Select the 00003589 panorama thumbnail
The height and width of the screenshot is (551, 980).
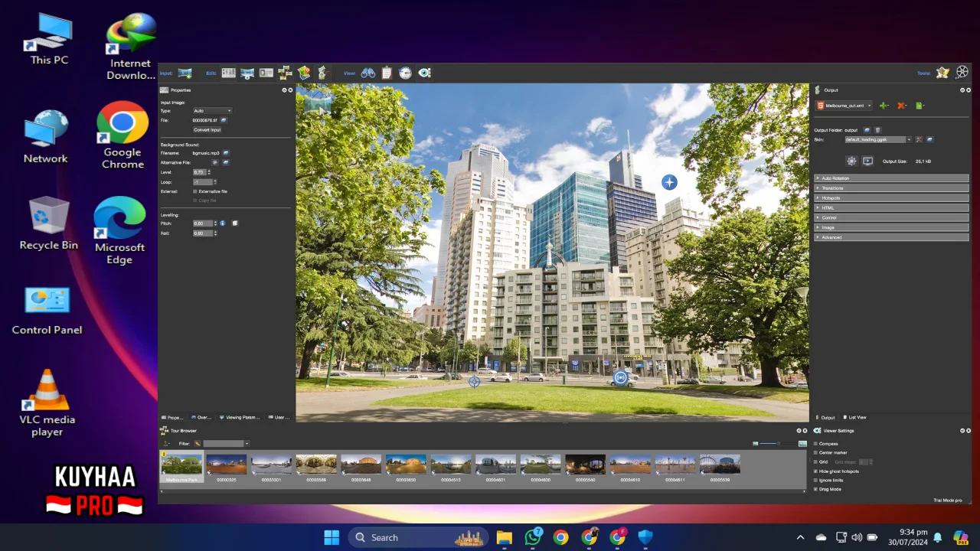316,468
